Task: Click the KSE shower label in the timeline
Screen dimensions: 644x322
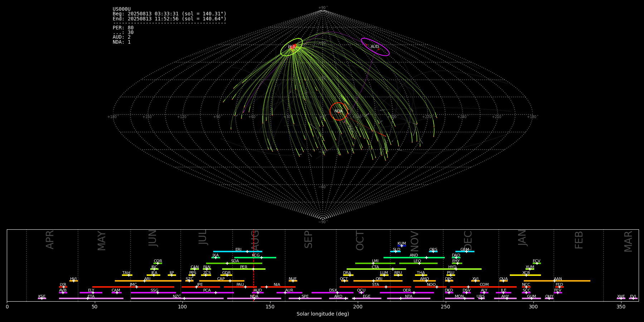Action: 42,297
